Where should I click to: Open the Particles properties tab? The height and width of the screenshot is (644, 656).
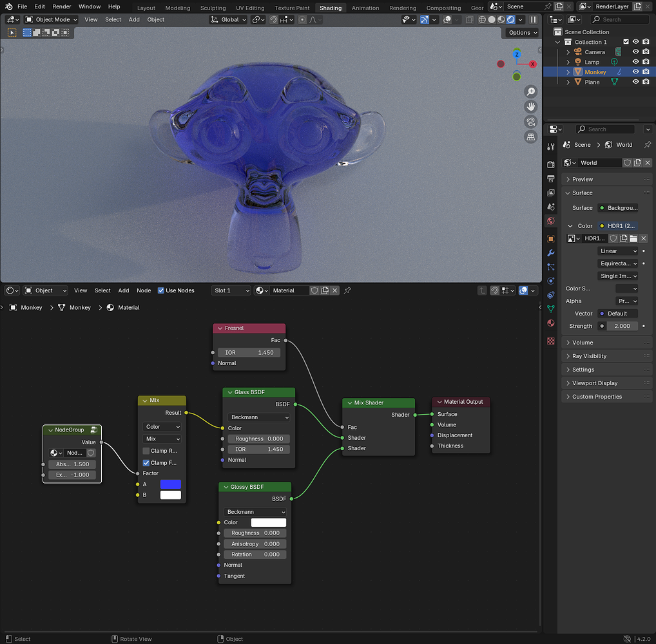550,267
